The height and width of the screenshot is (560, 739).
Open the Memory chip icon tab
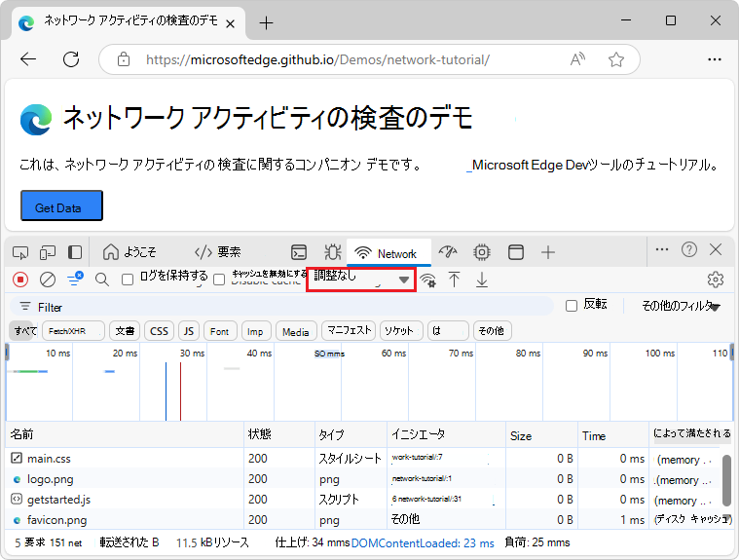tap(482, 252)
